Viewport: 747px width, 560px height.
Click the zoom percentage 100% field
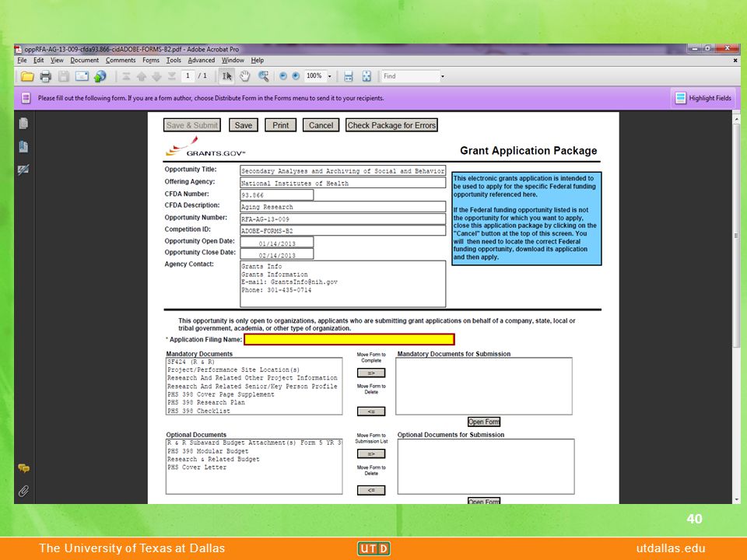[x=314, y=76]
